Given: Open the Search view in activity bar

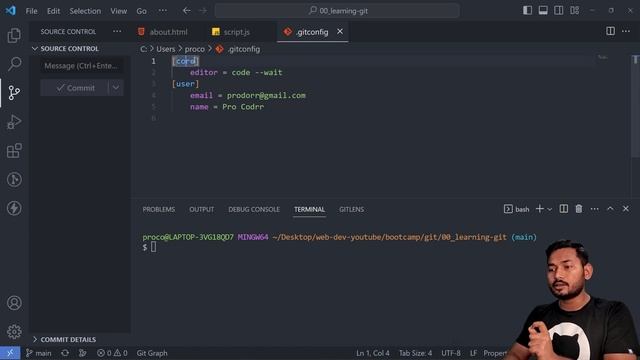Looking at the screenshot, I should [x=14, y=64].
